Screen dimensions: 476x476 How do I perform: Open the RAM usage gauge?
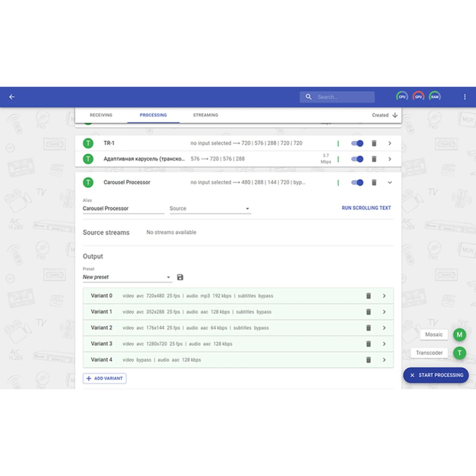(435, 96)
